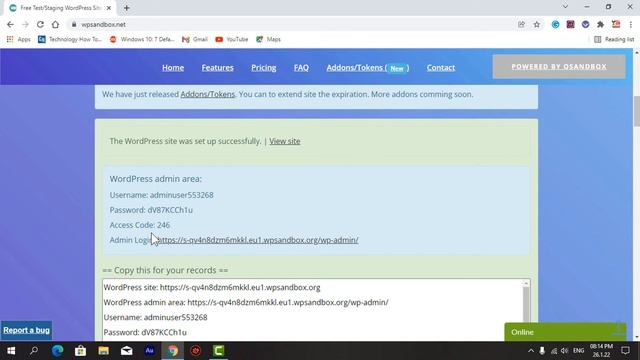Screen dimensions: 640x360
Task: Open the notification center icon
Action: coord(625,351)
